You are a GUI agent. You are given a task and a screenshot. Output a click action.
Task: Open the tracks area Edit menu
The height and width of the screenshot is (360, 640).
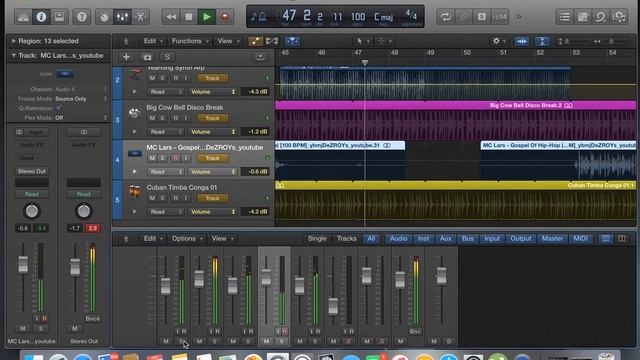click(153, 41)
